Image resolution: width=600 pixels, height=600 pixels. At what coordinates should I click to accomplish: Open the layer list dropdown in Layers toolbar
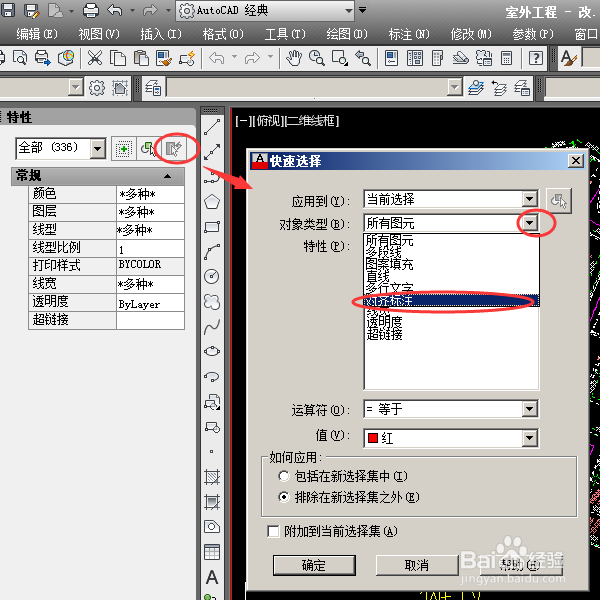coord(455,88)
